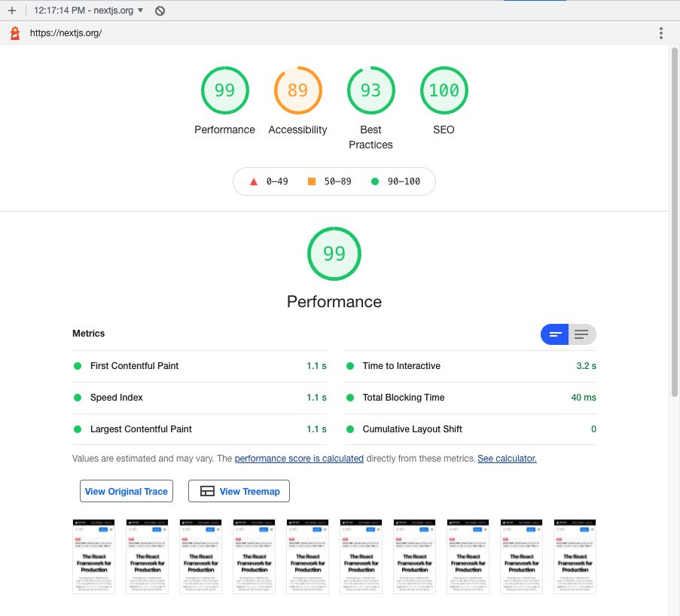This screenshot has height=616, width=680.
Task: Click the SEO 100 gauge
Action: 444,90
